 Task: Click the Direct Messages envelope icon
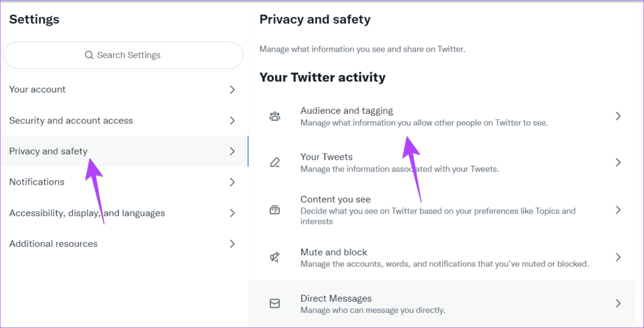tap(275, 303)
